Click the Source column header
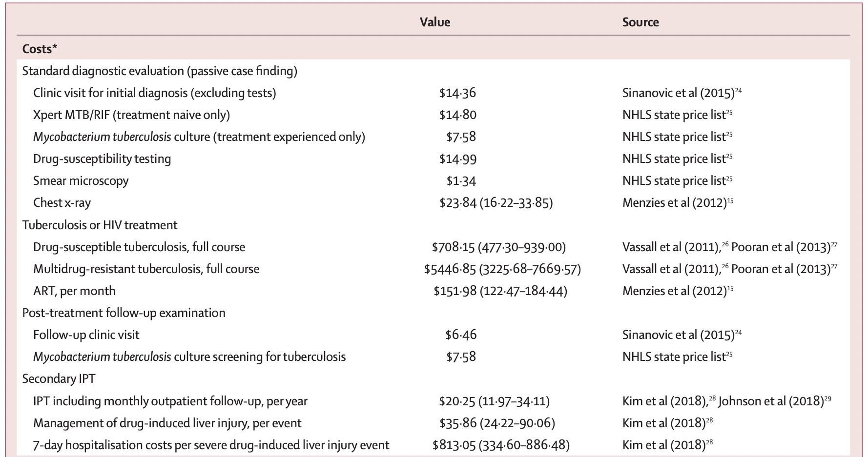The width and height of the screenshot is (868, 457). click(x=640, y=22)
